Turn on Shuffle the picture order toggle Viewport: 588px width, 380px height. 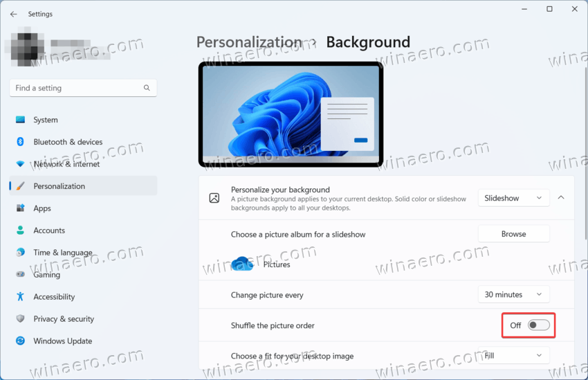[x=538, y=325]
